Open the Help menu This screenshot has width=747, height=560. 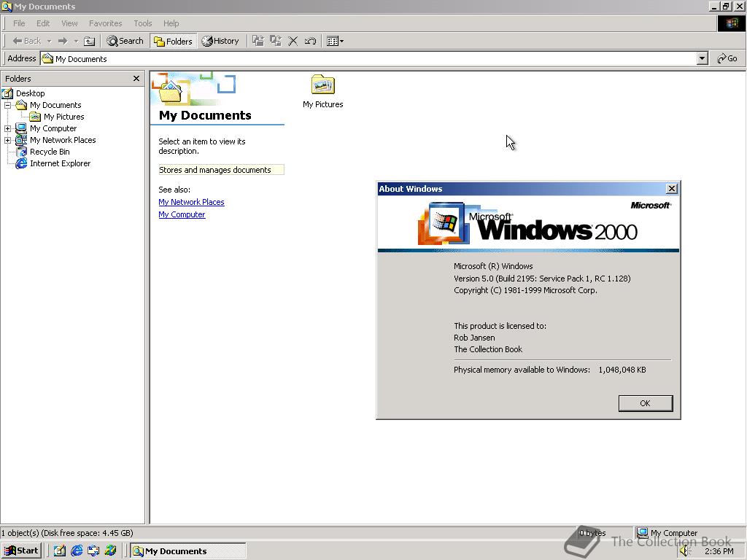click(x=171, y=23)
